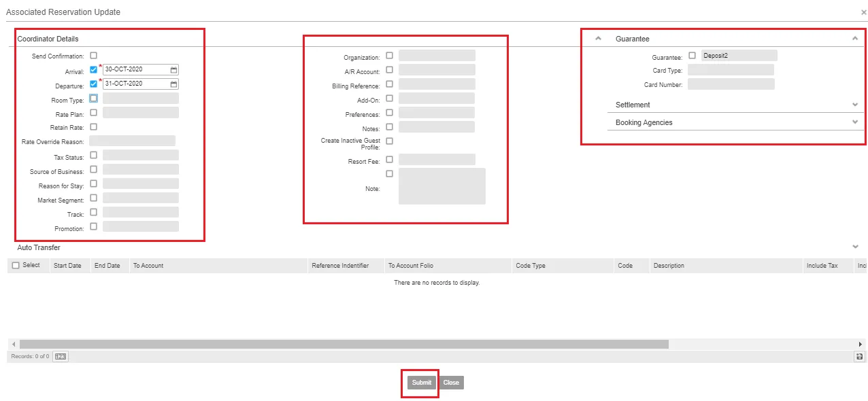Toggle the Retain Rate checkbox

94,126
